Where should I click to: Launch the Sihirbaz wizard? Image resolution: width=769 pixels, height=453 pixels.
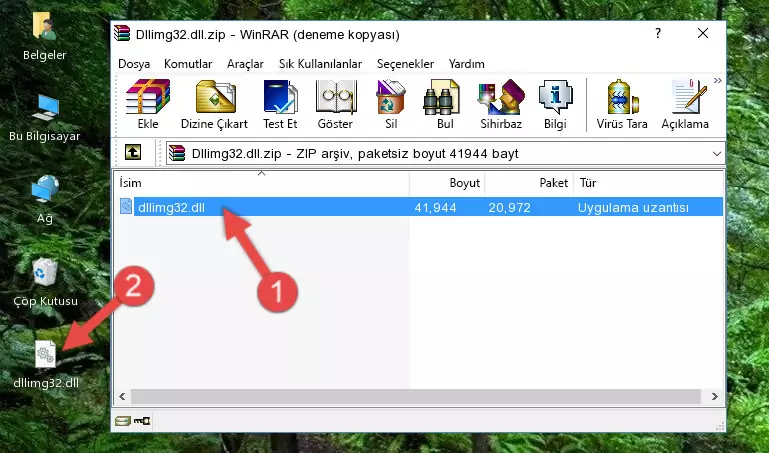coord(501,104)
